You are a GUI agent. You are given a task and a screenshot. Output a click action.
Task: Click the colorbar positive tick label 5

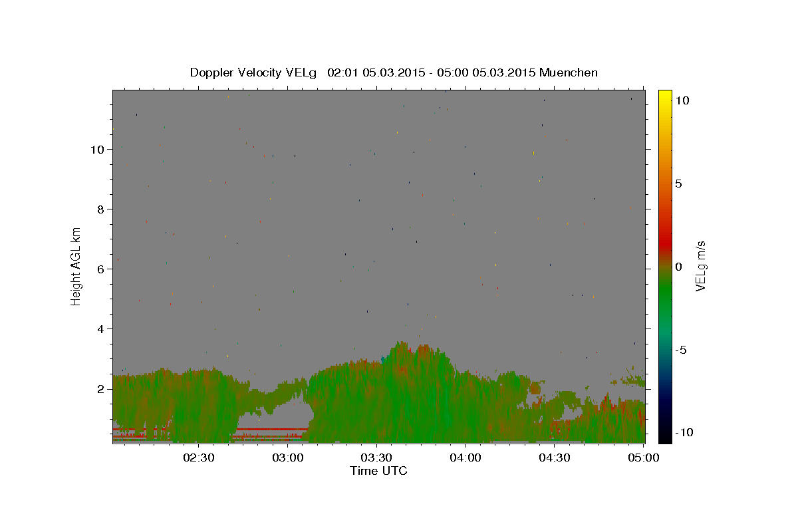pos(678,184)
